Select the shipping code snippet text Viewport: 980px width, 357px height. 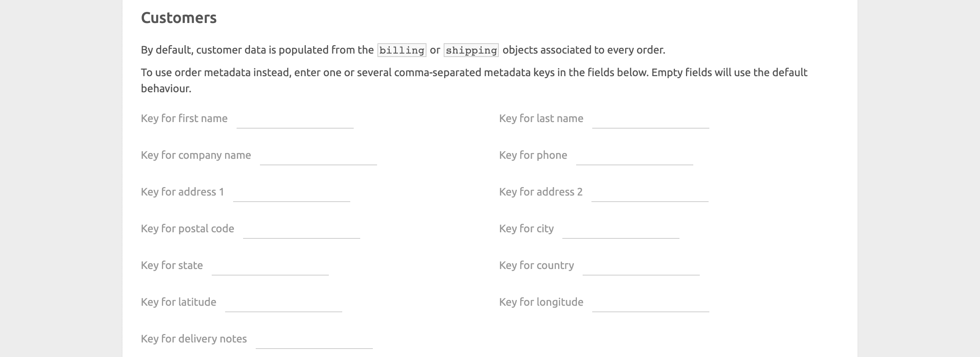pyautogui.click(x=471, y=50)
